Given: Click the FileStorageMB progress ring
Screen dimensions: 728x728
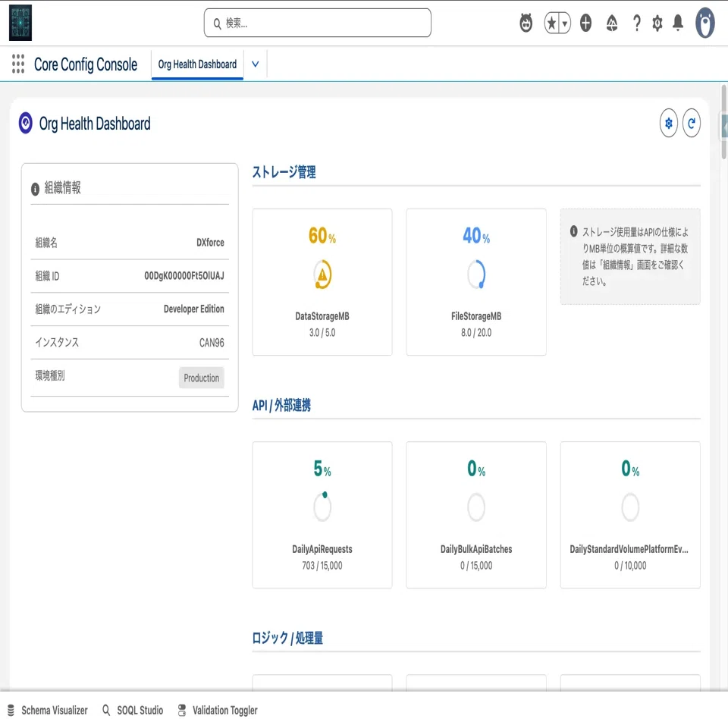Looking at the screenshot, I should tap(476, 275).
